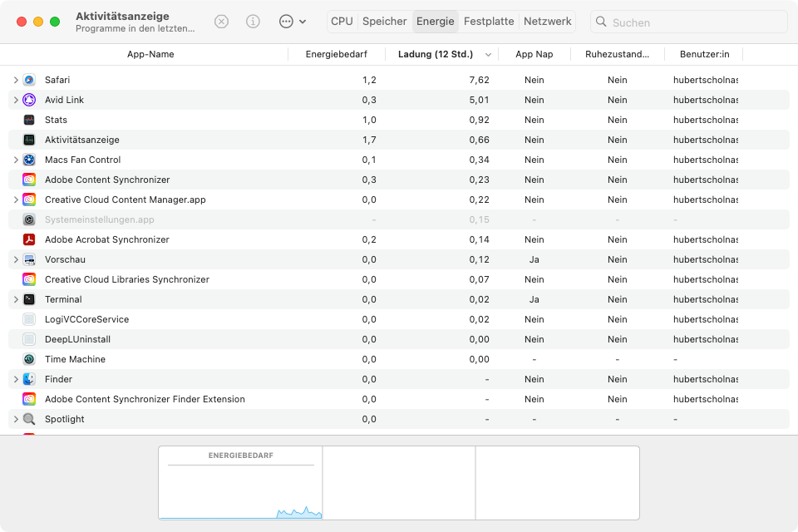Switch to the CPU tab
This screenshot has width=798, height=532.
point(342,22)
